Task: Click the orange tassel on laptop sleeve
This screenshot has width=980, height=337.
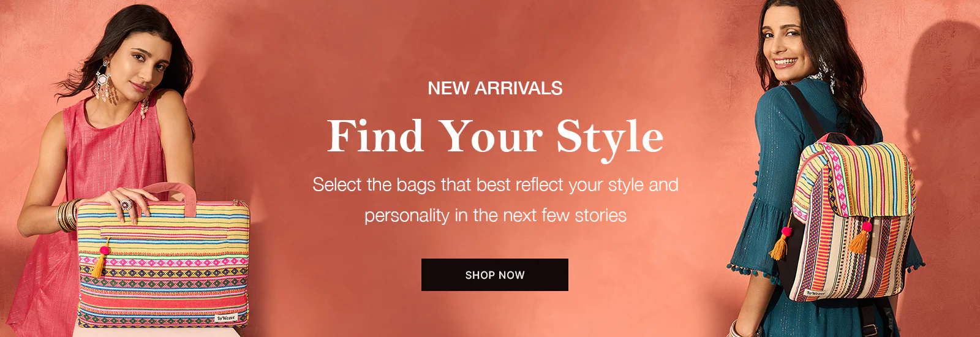Action: point(99,265)
